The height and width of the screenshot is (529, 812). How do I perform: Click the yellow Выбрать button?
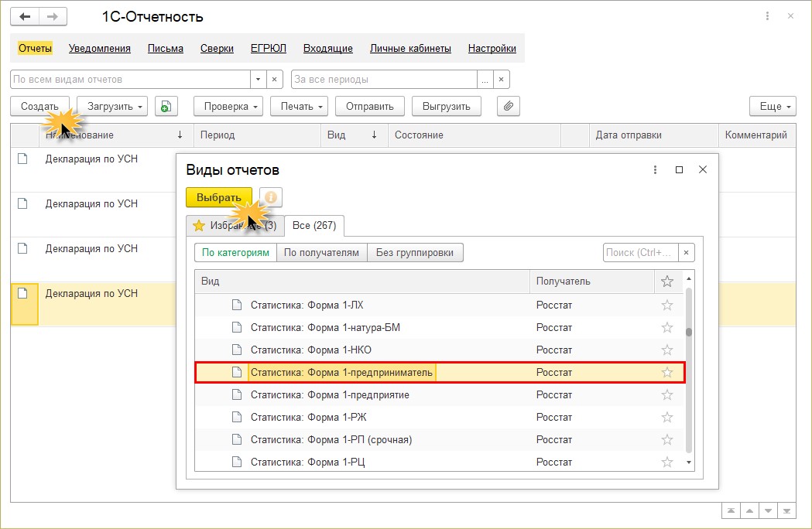click(x=218, y=197)
